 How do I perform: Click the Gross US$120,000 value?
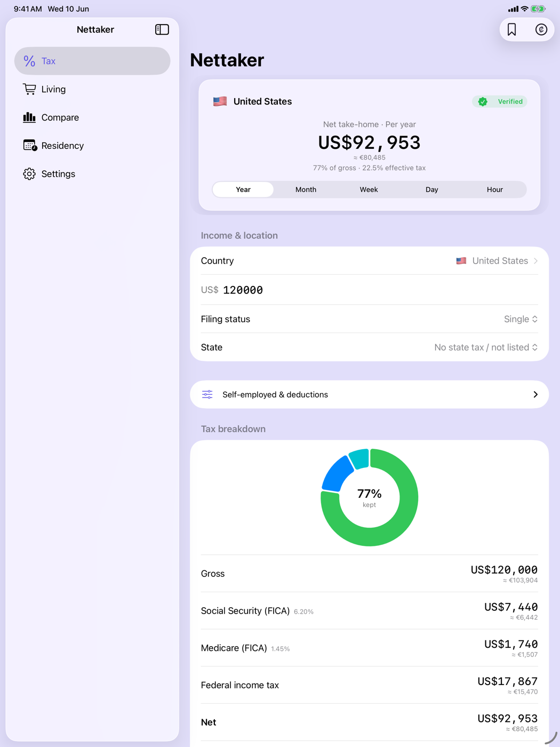click(x=504, y=570)
